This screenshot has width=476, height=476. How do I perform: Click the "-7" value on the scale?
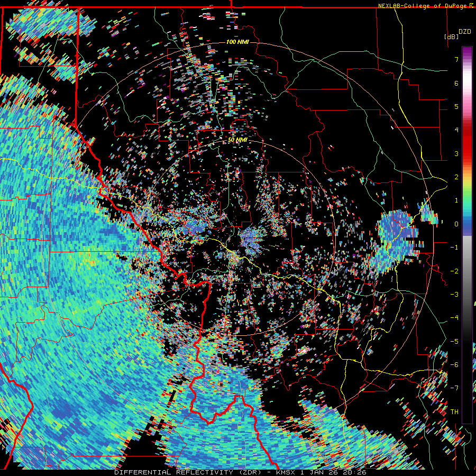click(454, 388)
